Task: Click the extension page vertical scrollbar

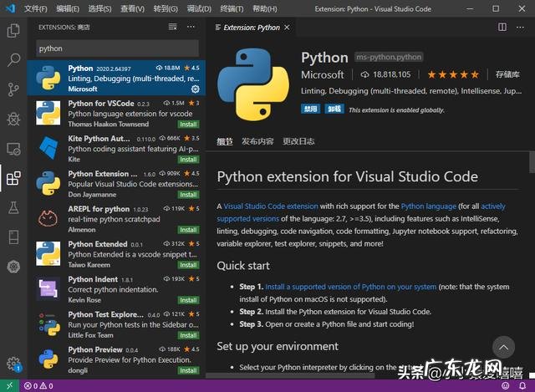Action: pyautogui.click(x=532, y=162)
